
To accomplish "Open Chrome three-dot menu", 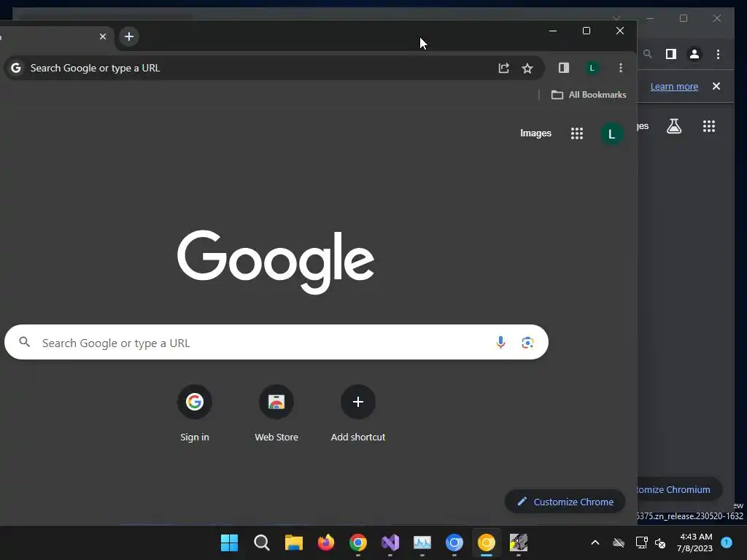I will tap(620, 68).
